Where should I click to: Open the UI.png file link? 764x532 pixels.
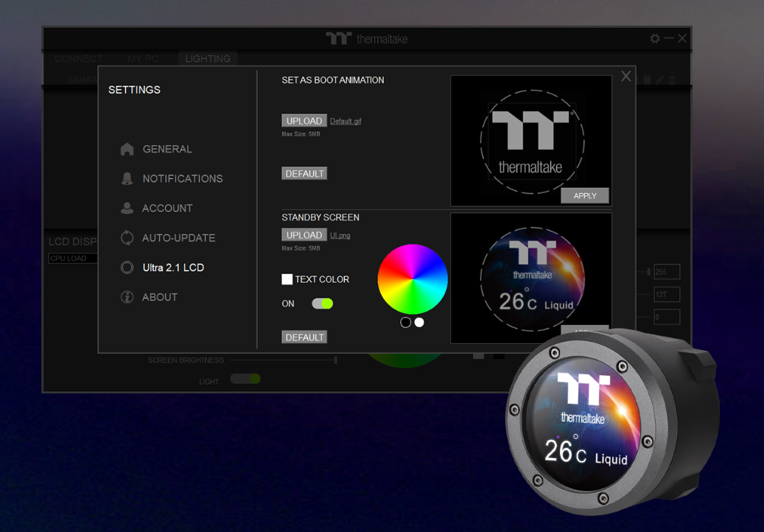click(340, 235)
